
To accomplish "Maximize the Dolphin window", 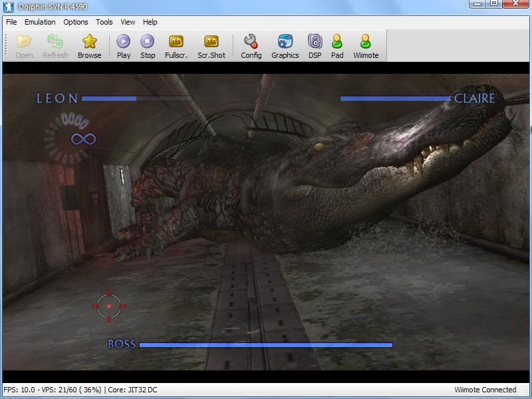I will click(494, 3).
